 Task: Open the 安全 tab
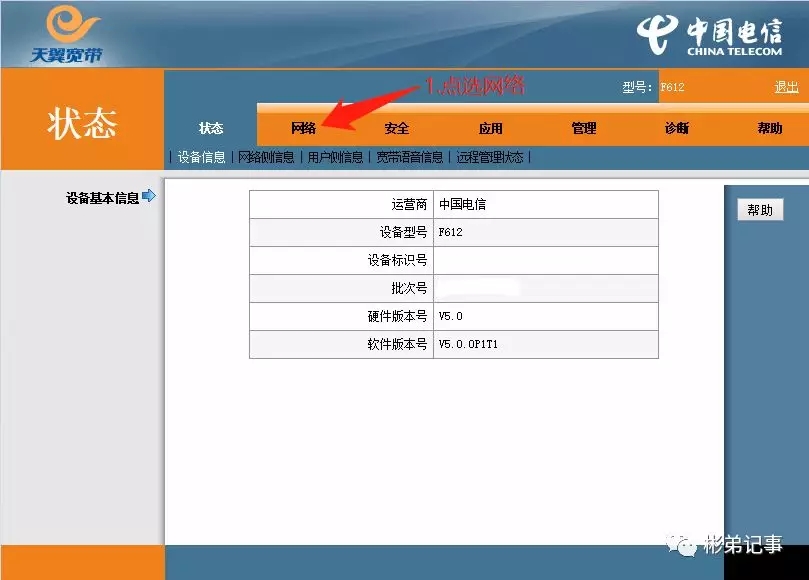[397, 128]
